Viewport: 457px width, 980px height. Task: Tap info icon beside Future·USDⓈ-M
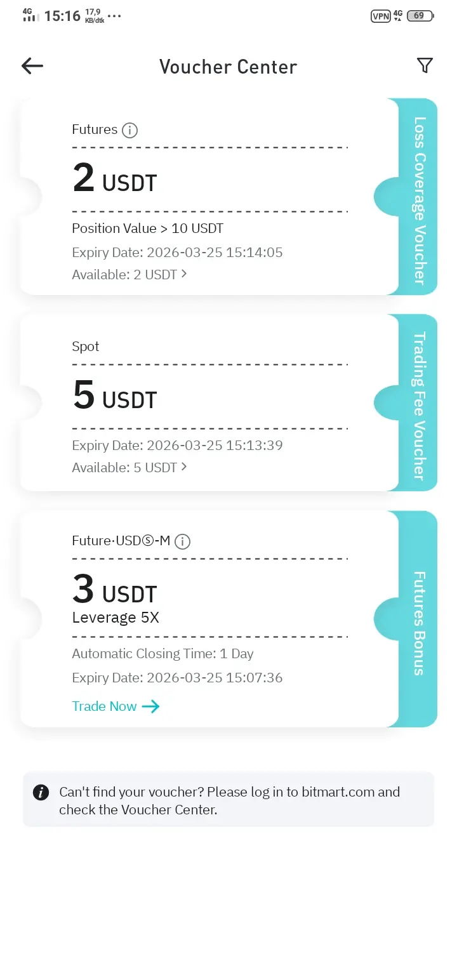click(183, 541)
